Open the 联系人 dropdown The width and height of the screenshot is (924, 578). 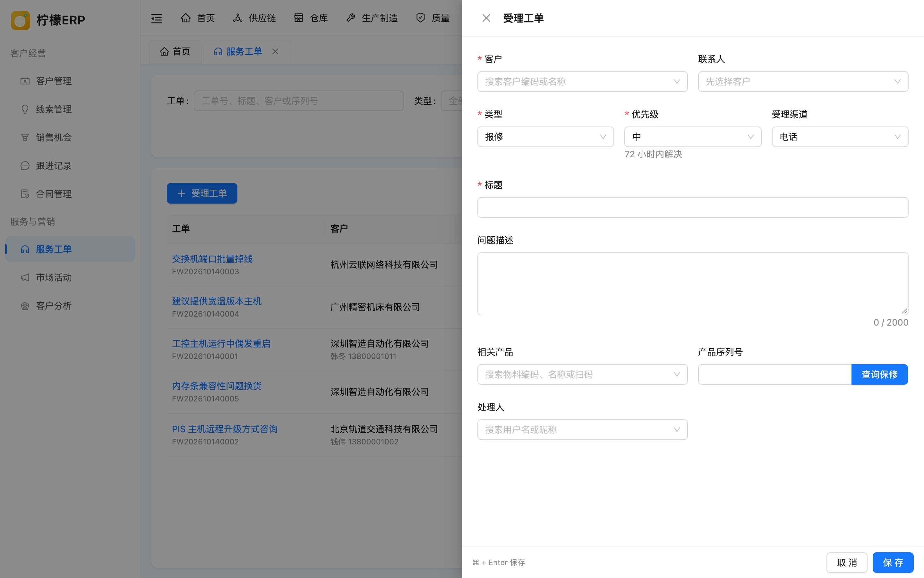click(803, 82)
